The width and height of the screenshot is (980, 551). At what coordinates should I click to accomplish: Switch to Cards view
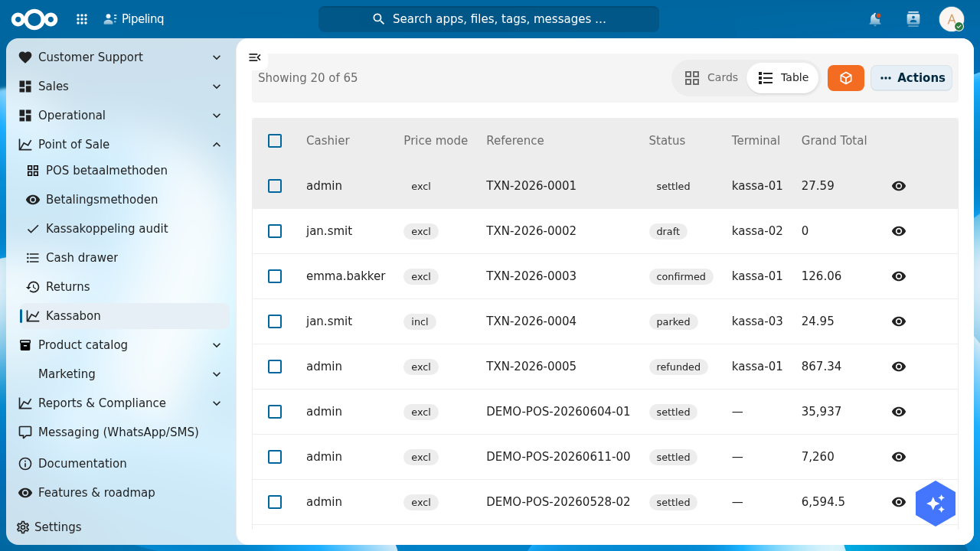[x=711, y=78]
